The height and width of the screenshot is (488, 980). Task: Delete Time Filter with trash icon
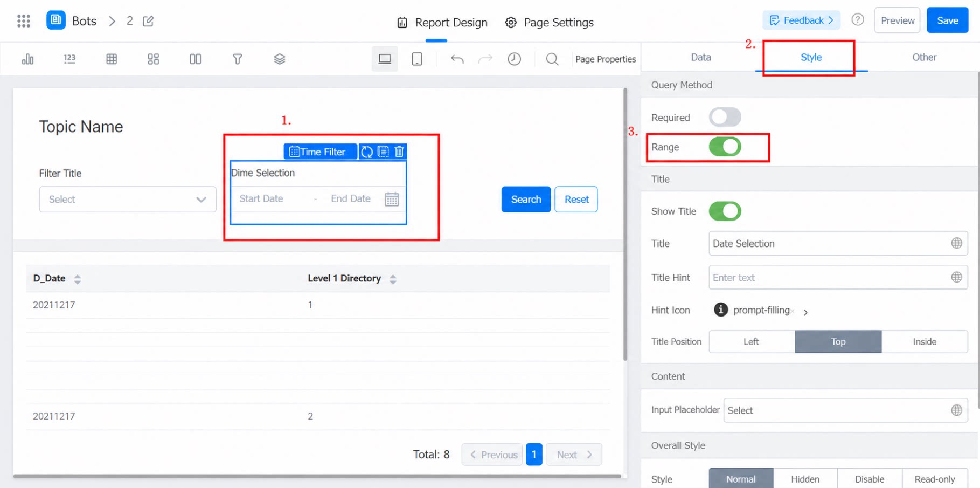(x=399, y=152)
